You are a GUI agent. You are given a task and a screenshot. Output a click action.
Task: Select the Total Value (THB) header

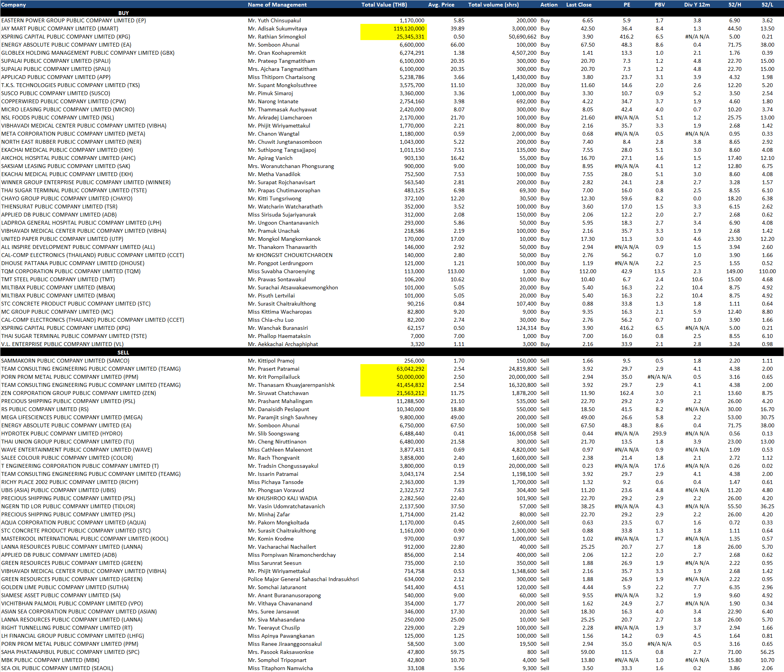(384, 5)
